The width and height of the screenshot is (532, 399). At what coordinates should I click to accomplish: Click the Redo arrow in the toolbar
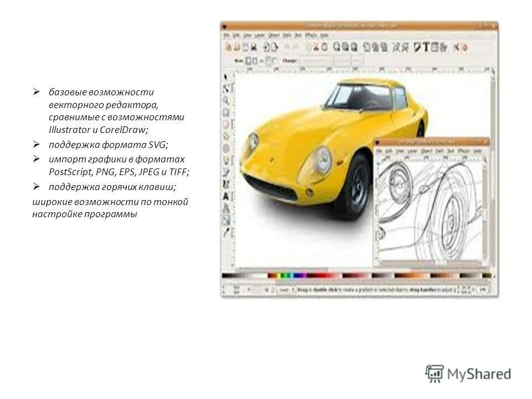[x=296, y=47]
